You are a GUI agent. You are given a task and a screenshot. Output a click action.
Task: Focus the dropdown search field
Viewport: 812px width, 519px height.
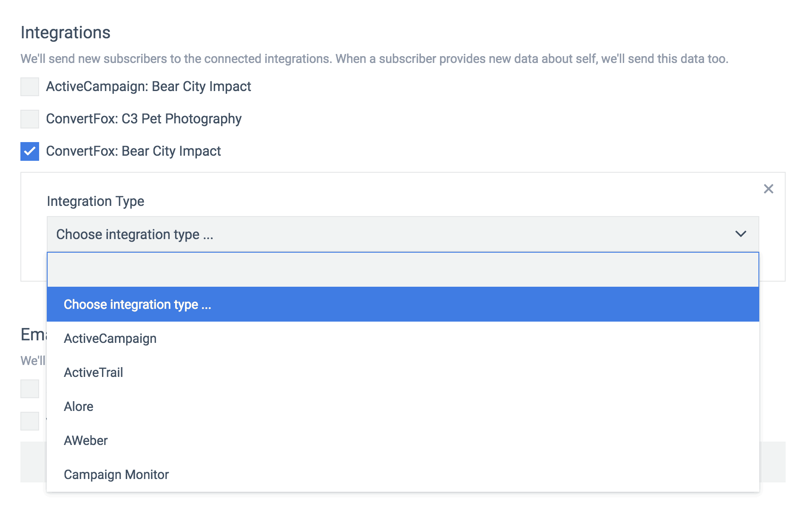(x=402, y=270)
